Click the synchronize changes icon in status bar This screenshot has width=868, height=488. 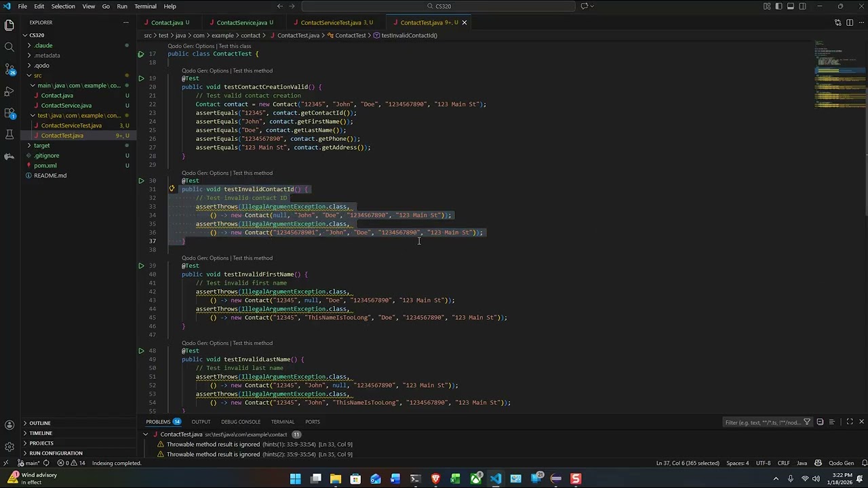pyautogui.click(x=46, y=463)
